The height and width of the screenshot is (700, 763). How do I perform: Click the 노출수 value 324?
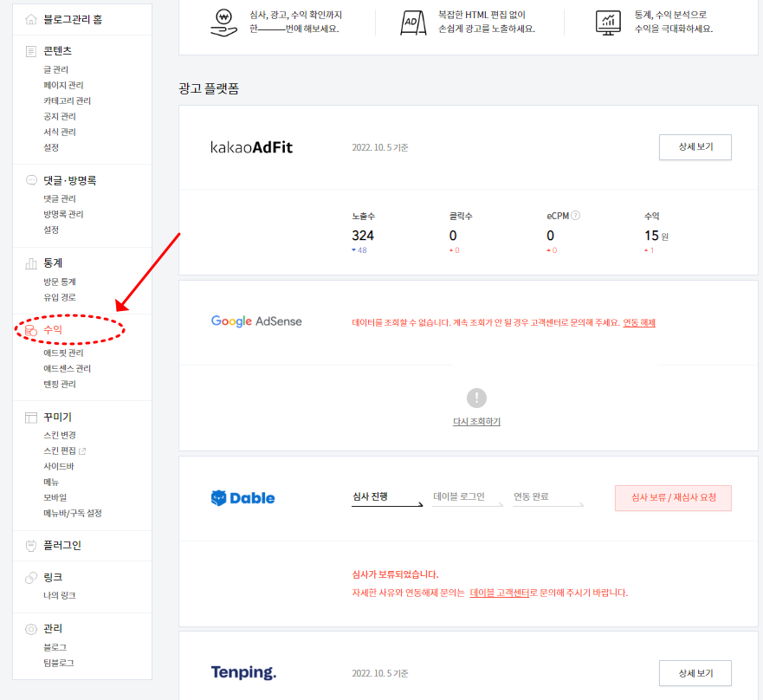pos(363,236)
